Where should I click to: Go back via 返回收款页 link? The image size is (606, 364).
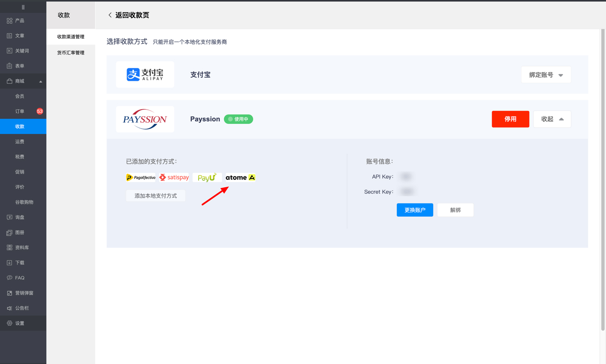tap(128, 15)
